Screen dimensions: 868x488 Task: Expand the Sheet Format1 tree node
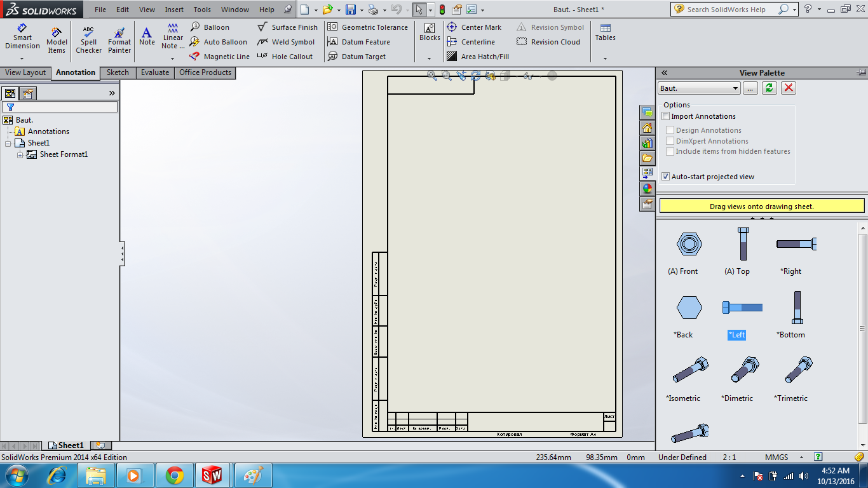(20, 154)
